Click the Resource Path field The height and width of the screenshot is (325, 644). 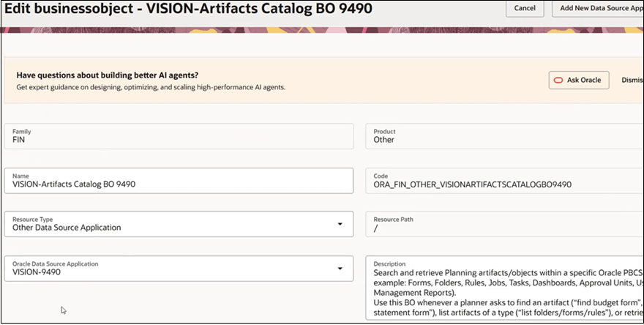pos(504,224)
